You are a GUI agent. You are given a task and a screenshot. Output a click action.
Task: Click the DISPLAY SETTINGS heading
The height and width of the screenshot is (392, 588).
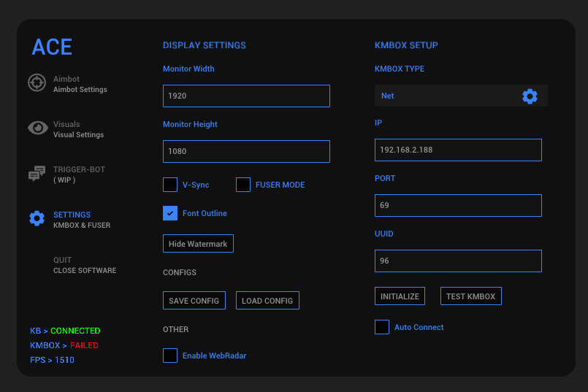205,45
